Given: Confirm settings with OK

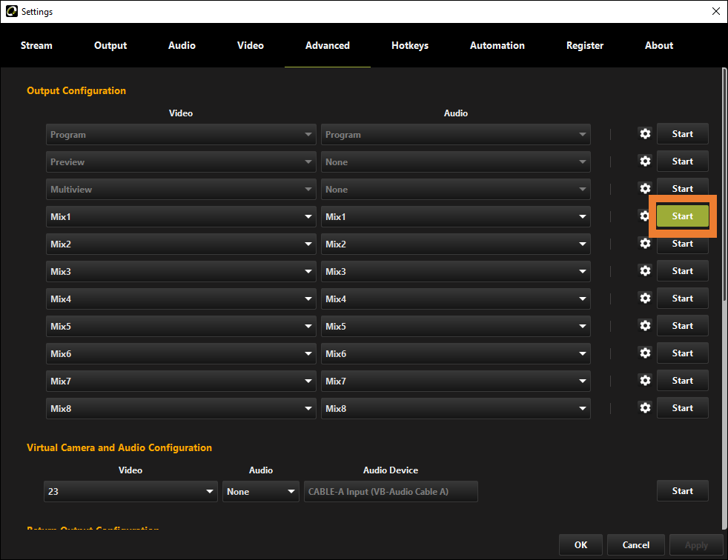Looking at the screenshot, I should (x=580, y=544).
